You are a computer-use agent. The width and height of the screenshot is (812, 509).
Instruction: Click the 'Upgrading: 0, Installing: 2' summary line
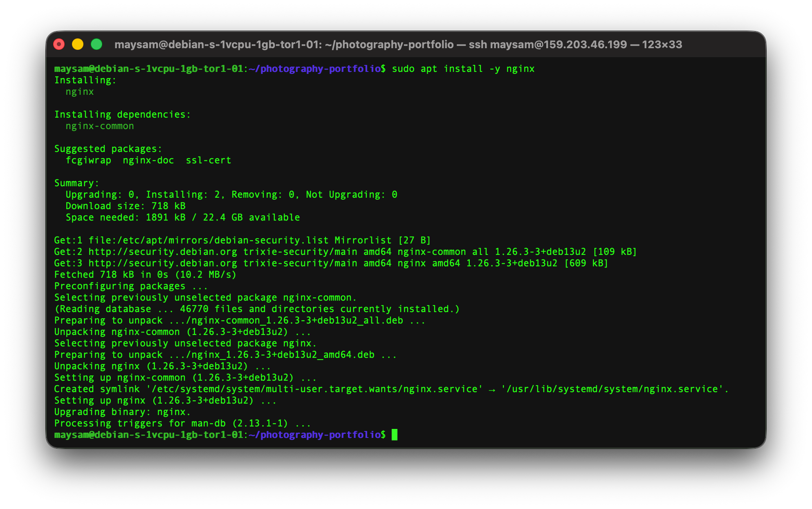(x=231, y=194)
